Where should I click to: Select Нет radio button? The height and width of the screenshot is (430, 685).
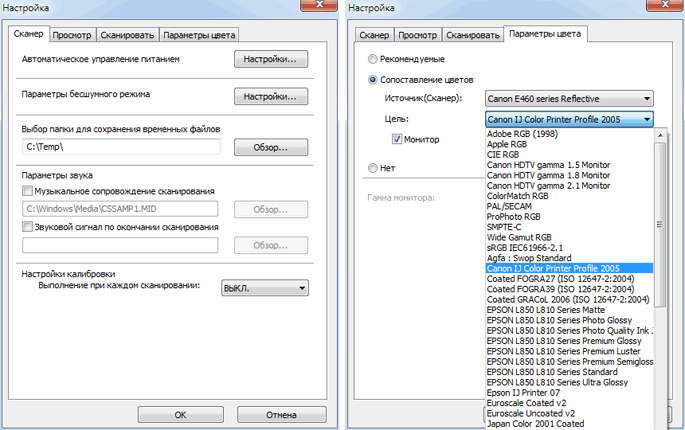[x=373, y=168]
